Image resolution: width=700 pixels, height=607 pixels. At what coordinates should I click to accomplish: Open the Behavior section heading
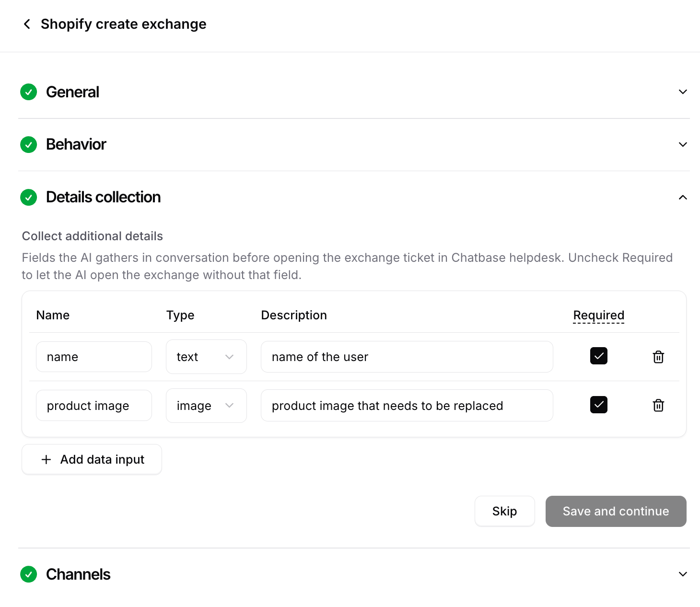coord(76,144)
